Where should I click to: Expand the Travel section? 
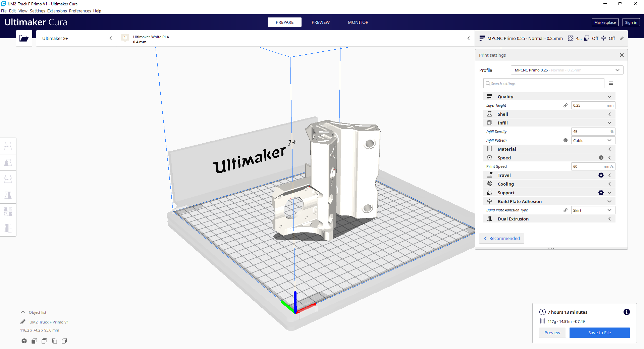(x=609, y=175)
